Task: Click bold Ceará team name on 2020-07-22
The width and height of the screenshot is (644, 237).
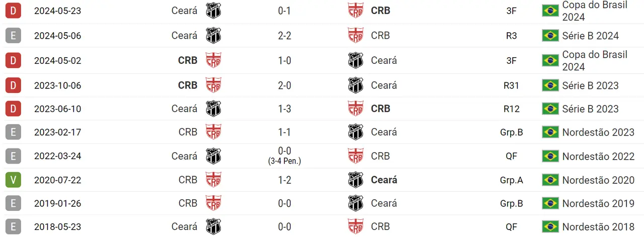Action: pos(384,180)
